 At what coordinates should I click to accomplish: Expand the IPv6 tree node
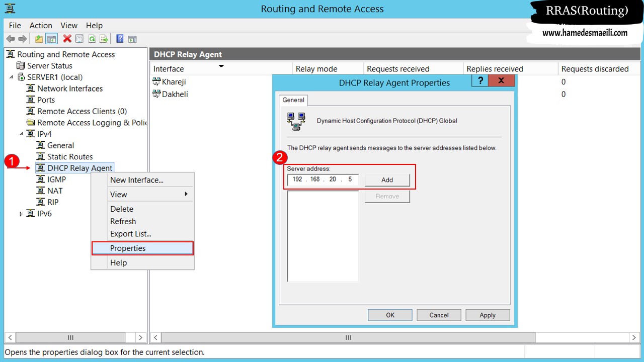pyautogui.click(x=21, y=214)
